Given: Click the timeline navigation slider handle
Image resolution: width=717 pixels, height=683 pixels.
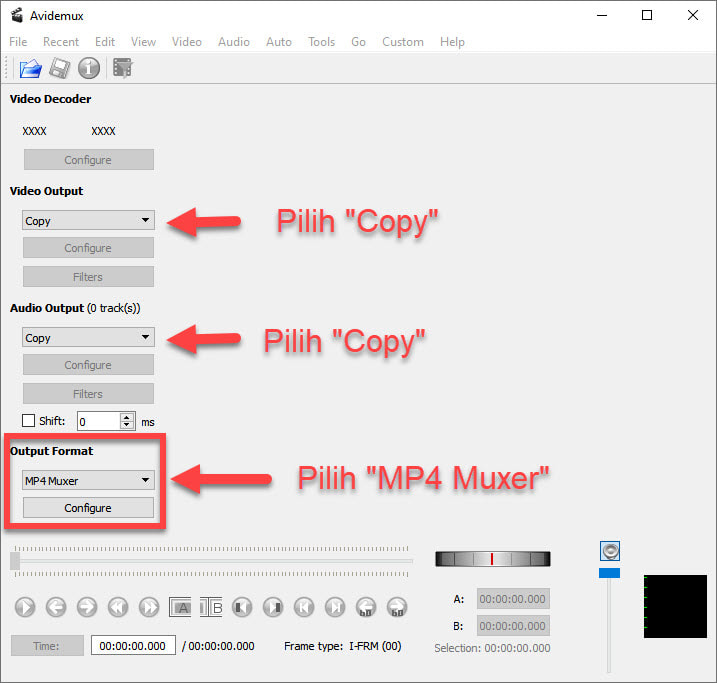Looking at the screenshot, I should click(16, 560).
